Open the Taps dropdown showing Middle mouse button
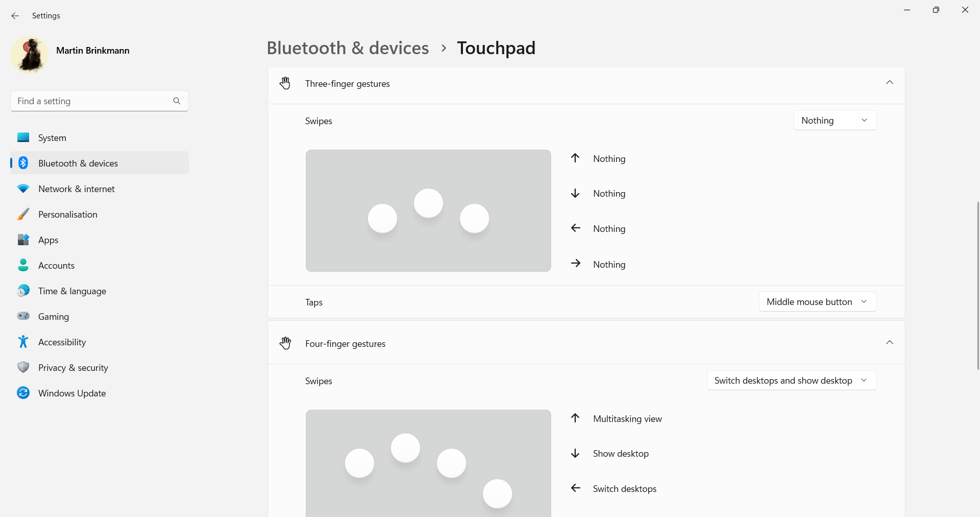The height and width of the screenshot is (517, 980). click(817, 301)
